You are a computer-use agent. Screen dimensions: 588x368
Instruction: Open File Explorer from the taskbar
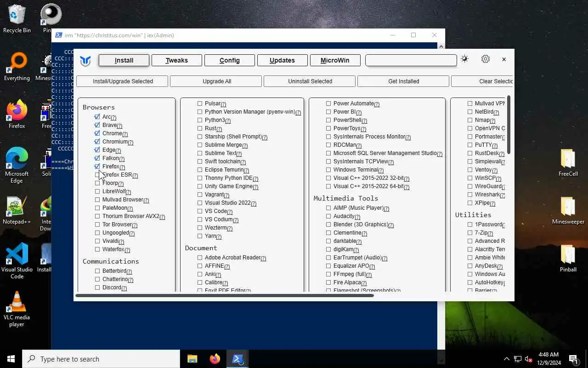(192, 359)
